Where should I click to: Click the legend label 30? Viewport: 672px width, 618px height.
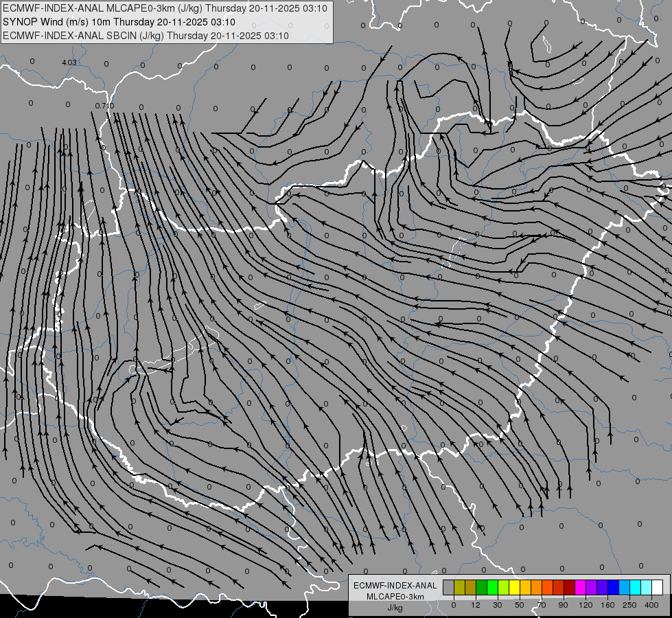(x=498, y=605)
